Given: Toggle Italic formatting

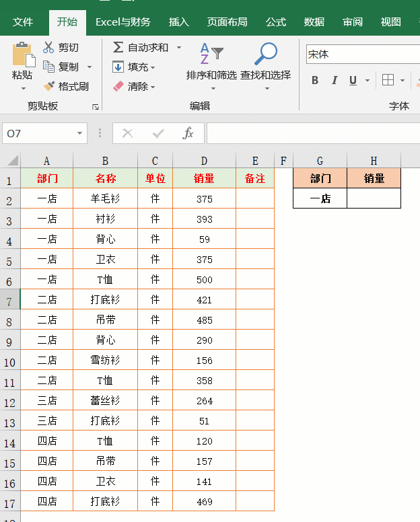Looking at the screenshot, I should point(334,80).
